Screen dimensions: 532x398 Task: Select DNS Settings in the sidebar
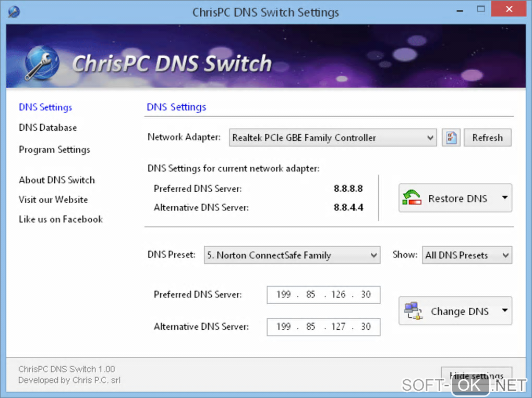coord(45,107)
